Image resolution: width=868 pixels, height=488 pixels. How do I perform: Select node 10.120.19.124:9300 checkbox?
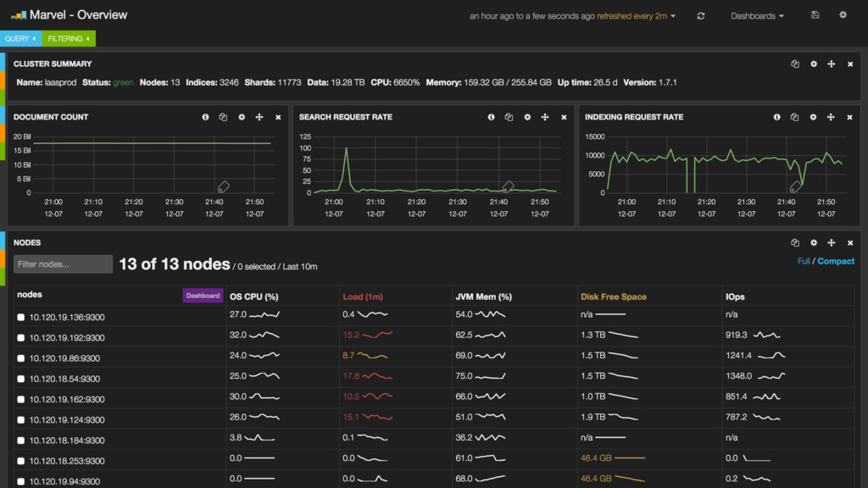click(21, 420)
